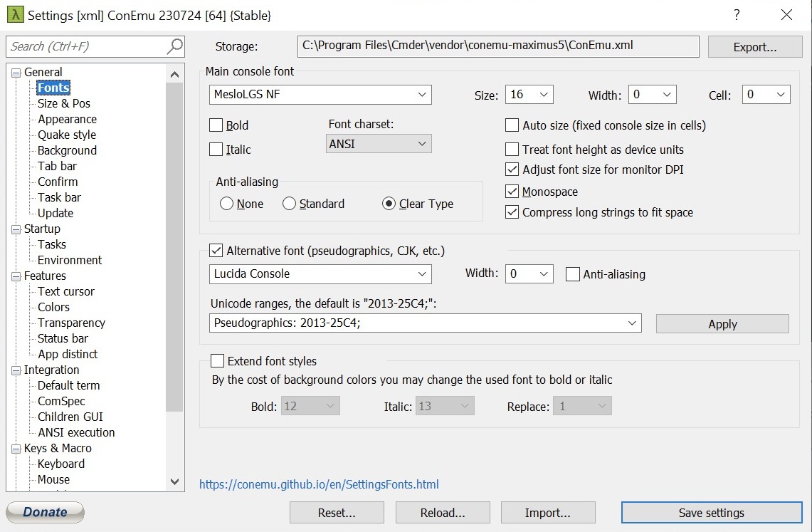Open the Confirm settings page

[x=58, y=182]
